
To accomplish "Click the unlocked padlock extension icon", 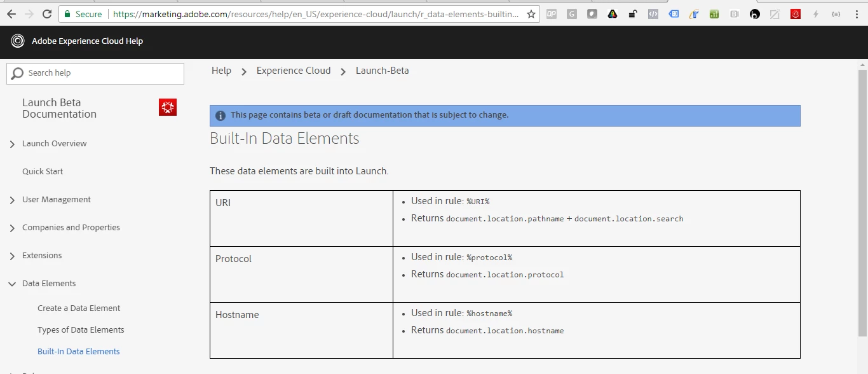I will 633,14.
